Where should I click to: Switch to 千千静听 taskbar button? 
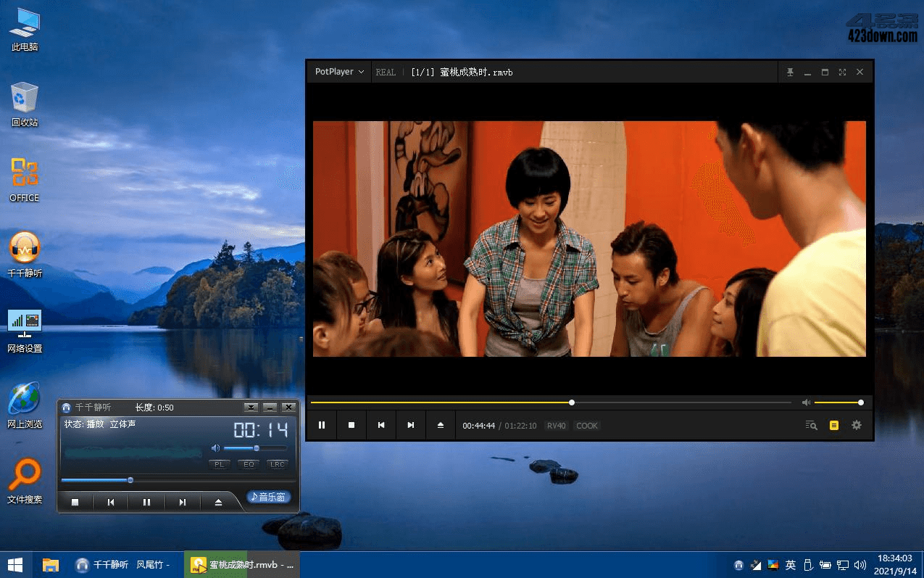tap(125, 564)
